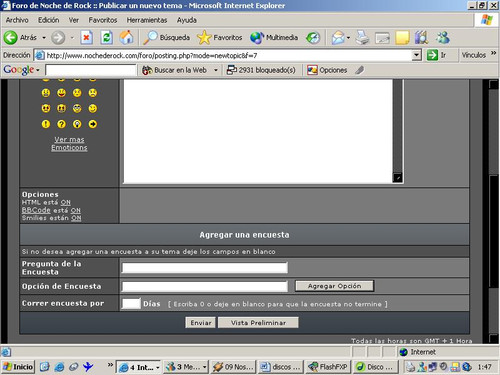Screen dimensions: 500x375
Task: Open the Buscar en la Web dropdown arrow
Action: [x=216, y=70]
